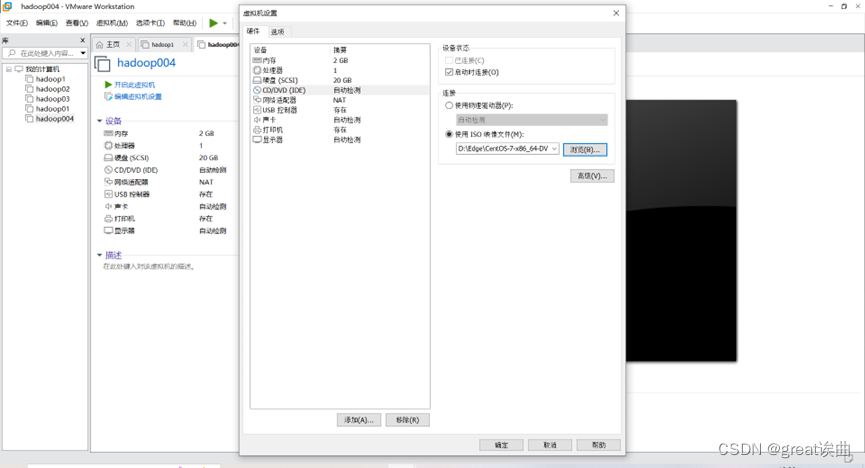Image resolution: width=865 pixels, height=468 pixels.
Task: Select CD/DVD (IDE) row in settings dialog
Action: click(x=340, y=90)
